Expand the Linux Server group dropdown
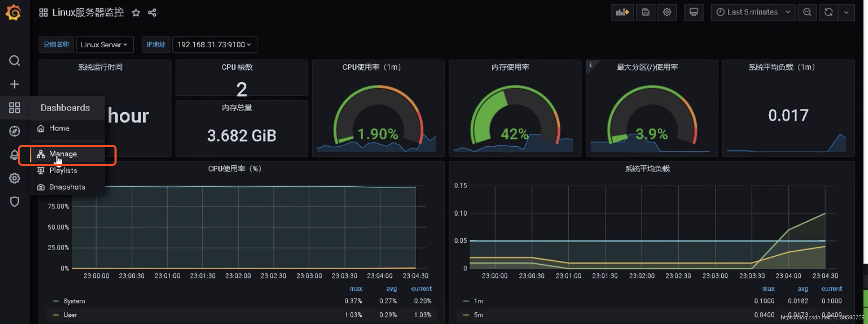 (x=105, y=45)
